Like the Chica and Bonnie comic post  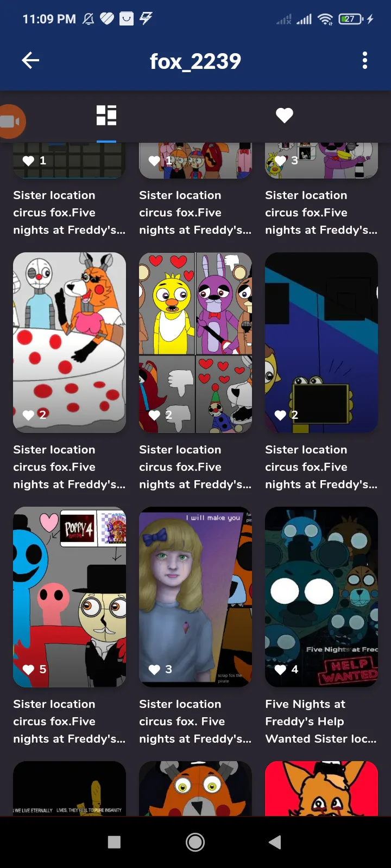pyautogui.click(x=154, y=415)
